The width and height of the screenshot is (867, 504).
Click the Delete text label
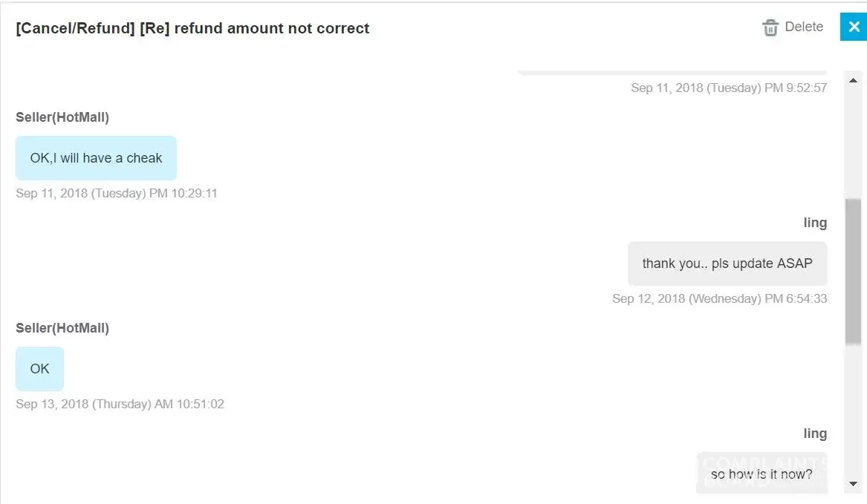point(804,27)
